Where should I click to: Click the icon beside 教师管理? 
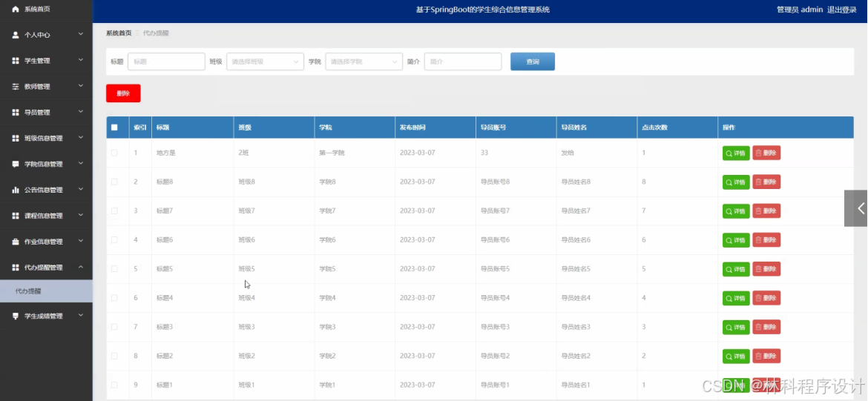[16, 87]
